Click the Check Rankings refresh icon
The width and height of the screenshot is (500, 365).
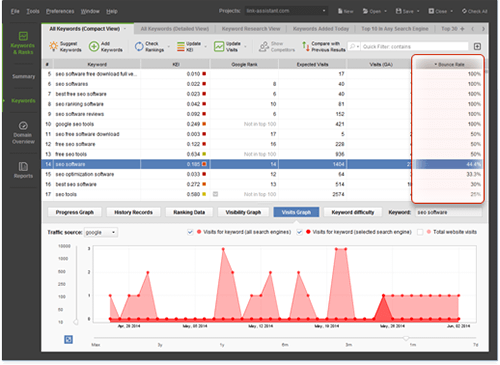(x=139, y=46)
